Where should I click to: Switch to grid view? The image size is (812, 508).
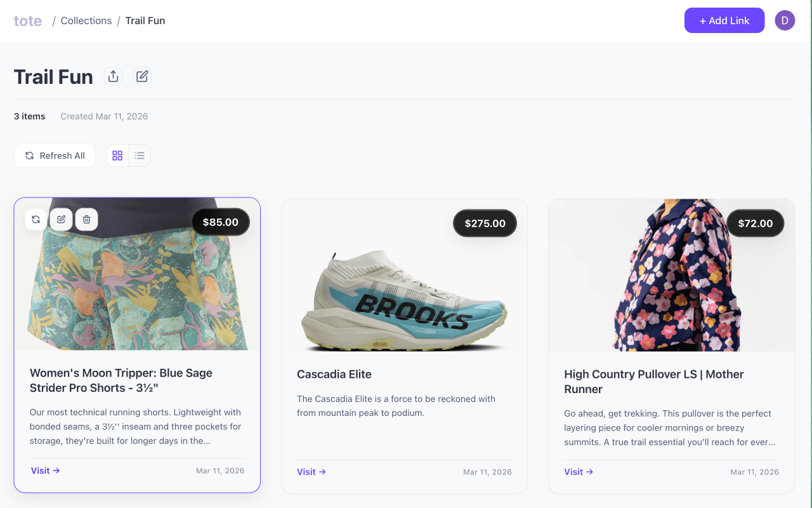pos(117,156)
